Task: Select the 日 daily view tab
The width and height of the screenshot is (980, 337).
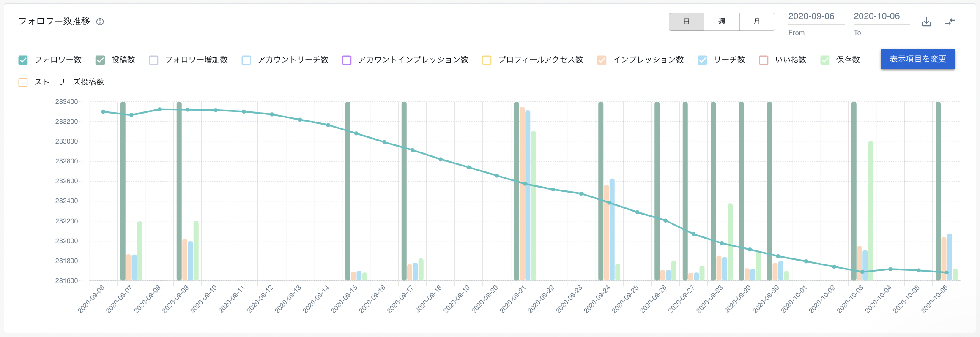Action: pos(687,22)
